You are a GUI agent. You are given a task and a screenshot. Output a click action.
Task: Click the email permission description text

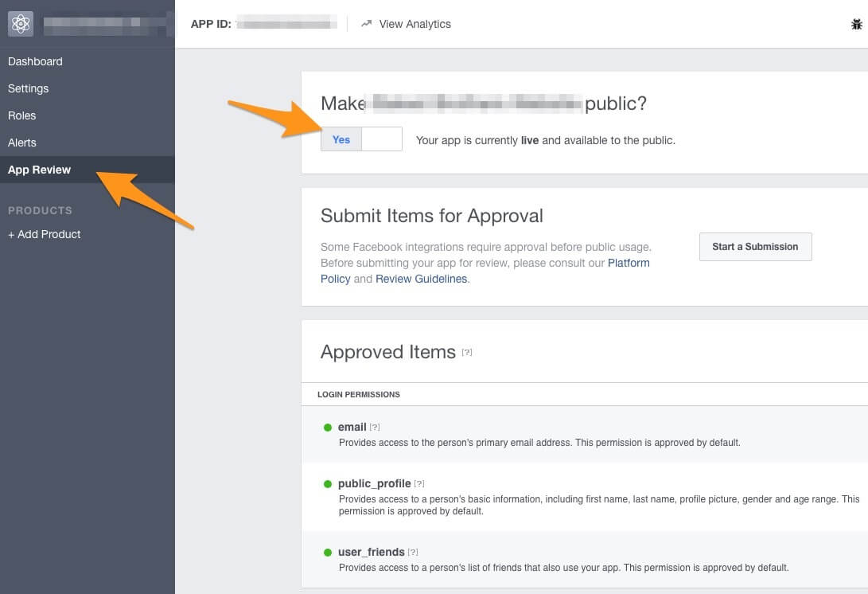[539, 443]
